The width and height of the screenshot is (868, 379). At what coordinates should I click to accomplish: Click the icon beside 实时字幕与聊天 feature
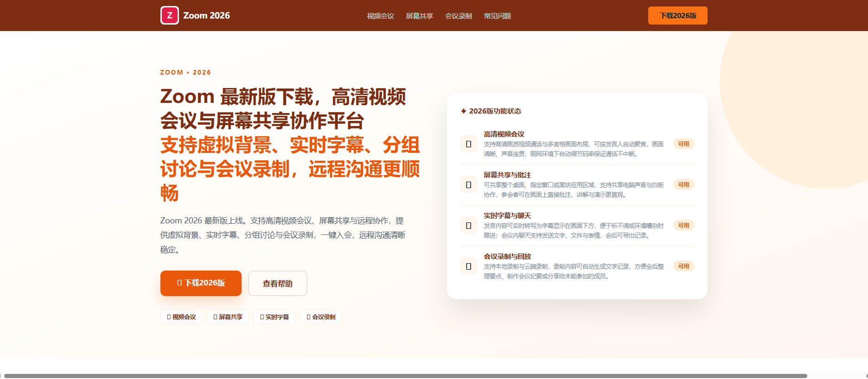click(x=469, y=225)
